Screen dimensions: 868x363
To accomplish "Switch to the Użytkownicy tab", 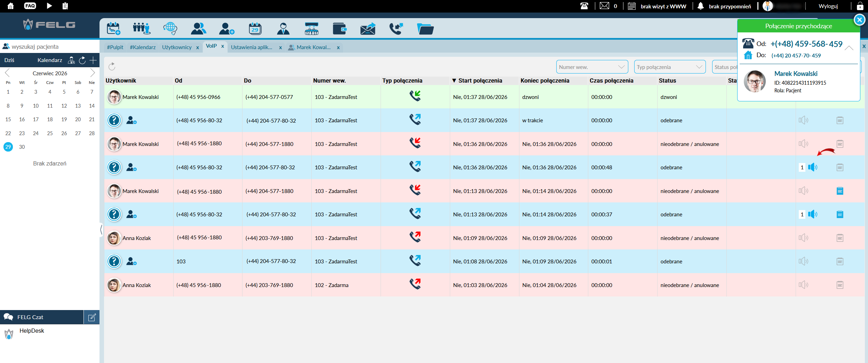I will click(x=177, y=47).
